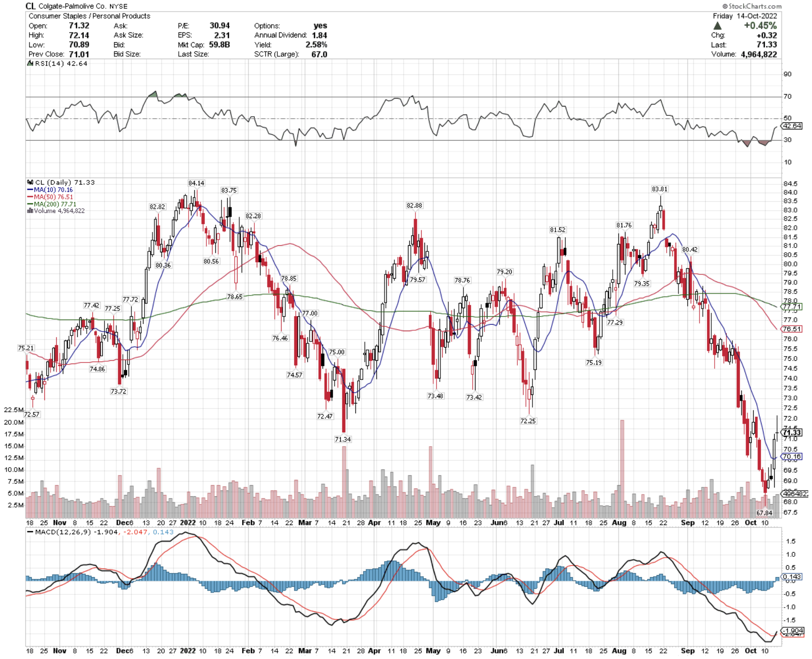The width and height of the screenshot is (812, 659).
Task: Click the 71.33 last price marker
Action: click(792, 432)
